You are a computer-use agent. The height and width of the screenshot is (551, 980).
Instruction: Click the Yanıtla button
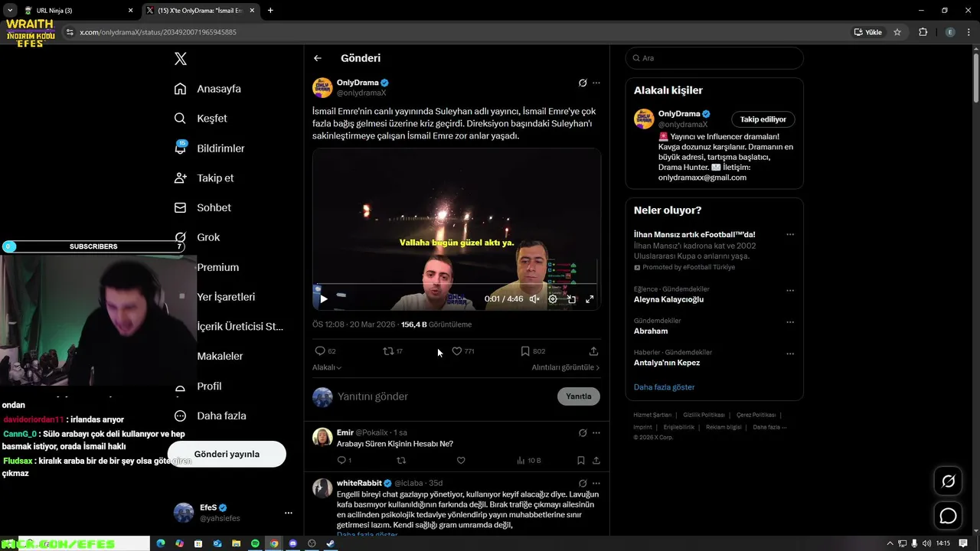(579, 396)
